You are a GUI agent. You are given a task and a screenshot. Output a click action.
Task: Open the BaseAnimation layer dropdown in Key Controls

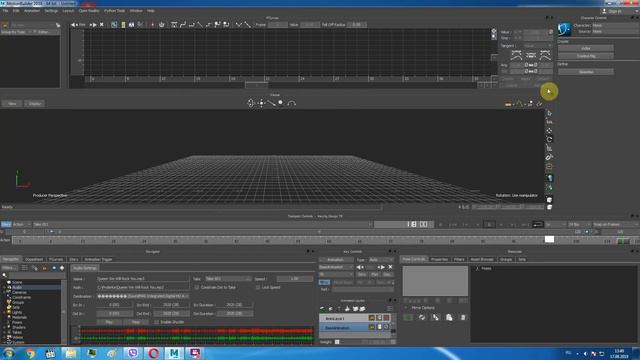[336, 267]
